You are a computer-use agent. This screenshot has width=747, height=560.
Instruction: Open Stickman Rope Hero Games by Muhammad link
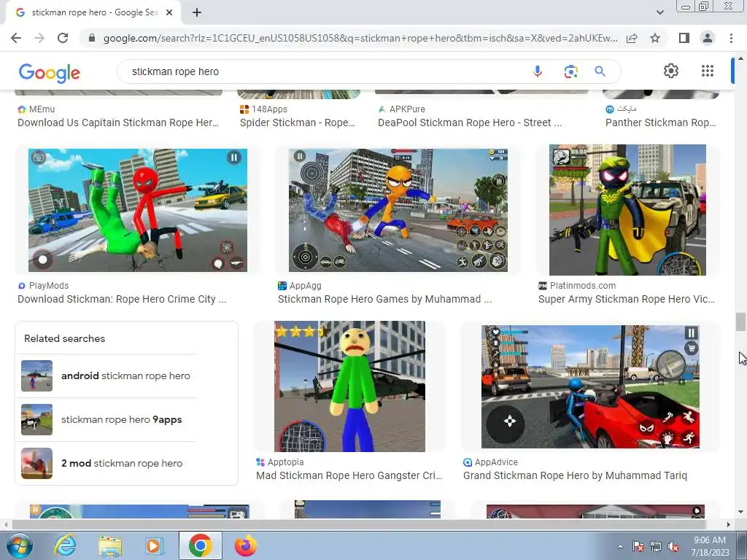tap(385, 299)
